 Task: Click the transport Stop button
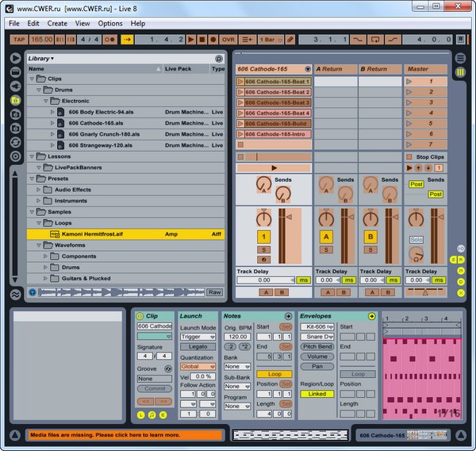click(x=202, y=39)
